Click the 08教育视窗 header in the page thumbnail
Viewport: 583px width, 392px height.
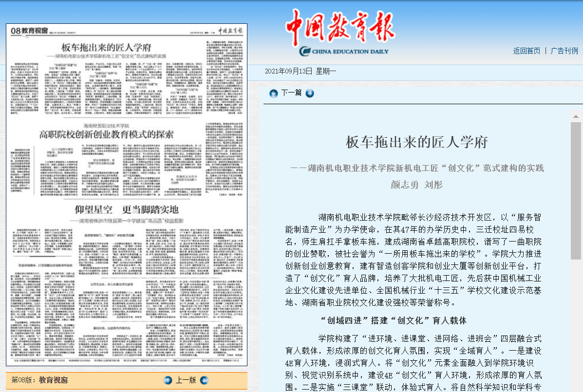(29, 31)
